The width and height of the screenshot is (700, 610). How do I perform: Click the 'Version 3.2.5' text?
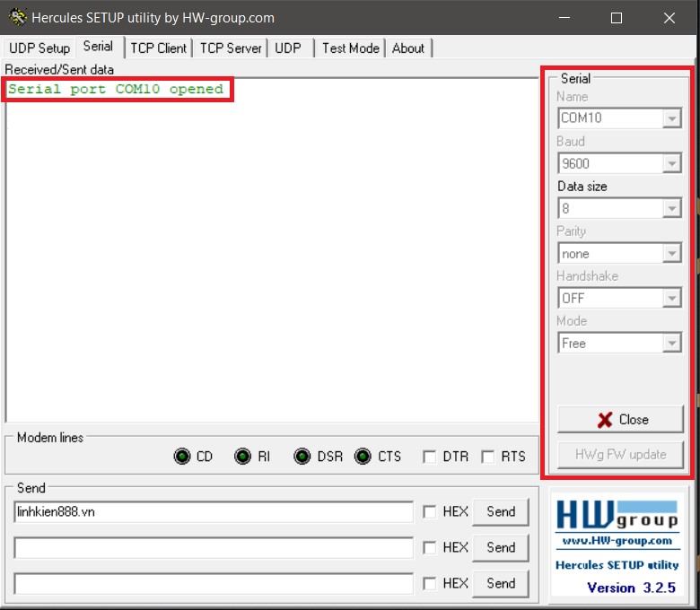click(631, 588)
